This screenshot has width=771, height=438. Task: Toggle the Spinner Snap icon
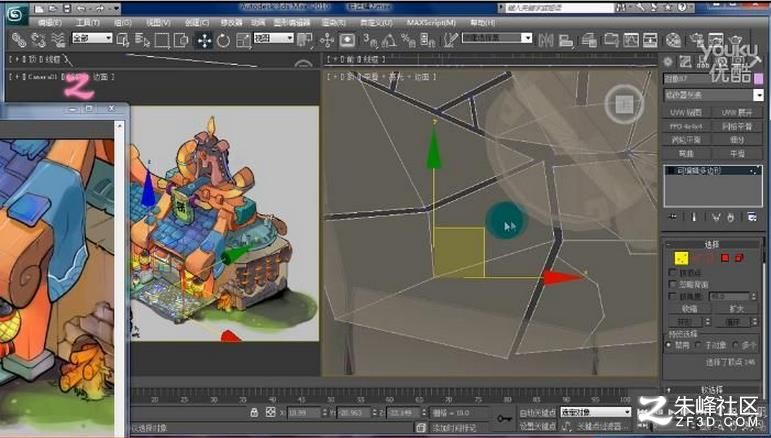428,40
